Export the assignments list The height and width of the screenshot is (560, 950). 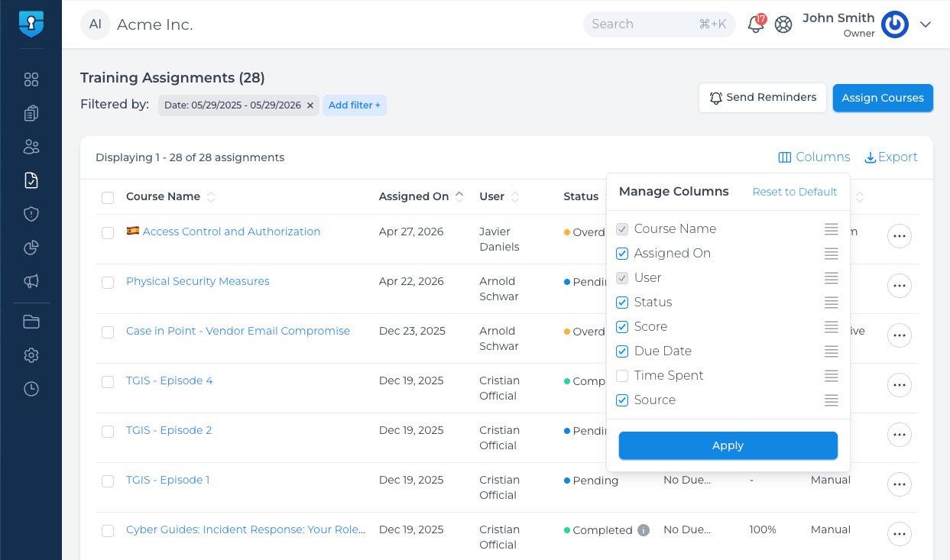coord(891,157)
